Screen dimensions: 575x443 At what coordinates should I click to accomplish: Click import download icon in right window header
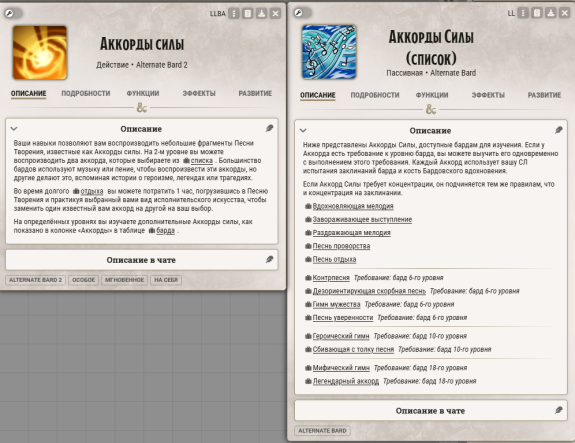point(551,13)
